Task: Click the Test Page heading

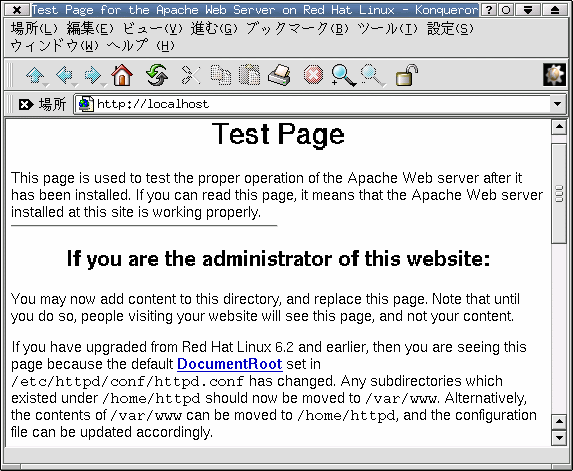Action: [x=278, y=135]
